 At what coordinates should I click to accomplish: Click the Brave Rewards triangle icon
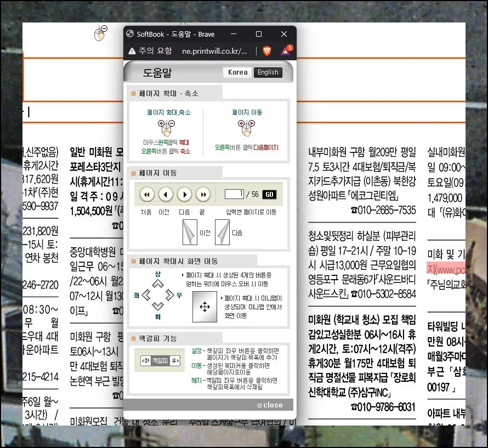286,51
